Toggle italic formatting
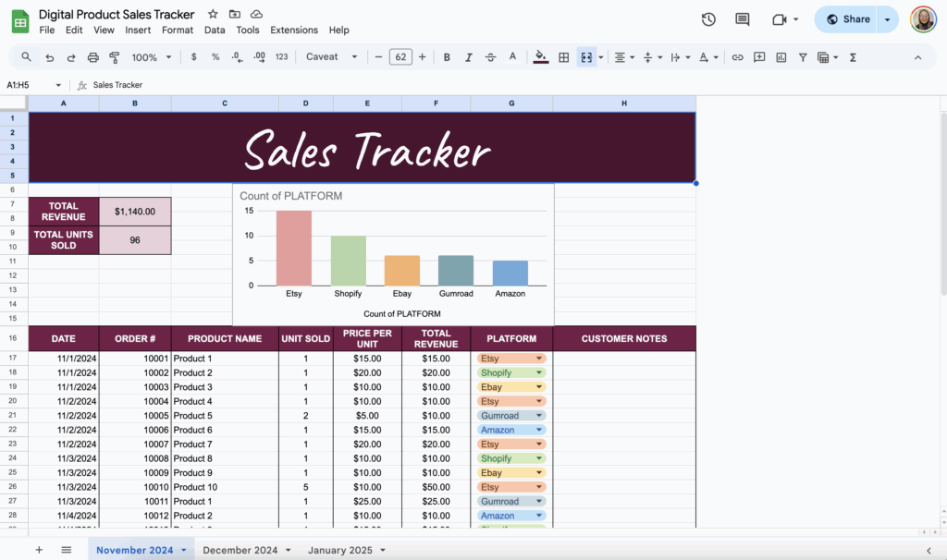 [x=468, y=57]
